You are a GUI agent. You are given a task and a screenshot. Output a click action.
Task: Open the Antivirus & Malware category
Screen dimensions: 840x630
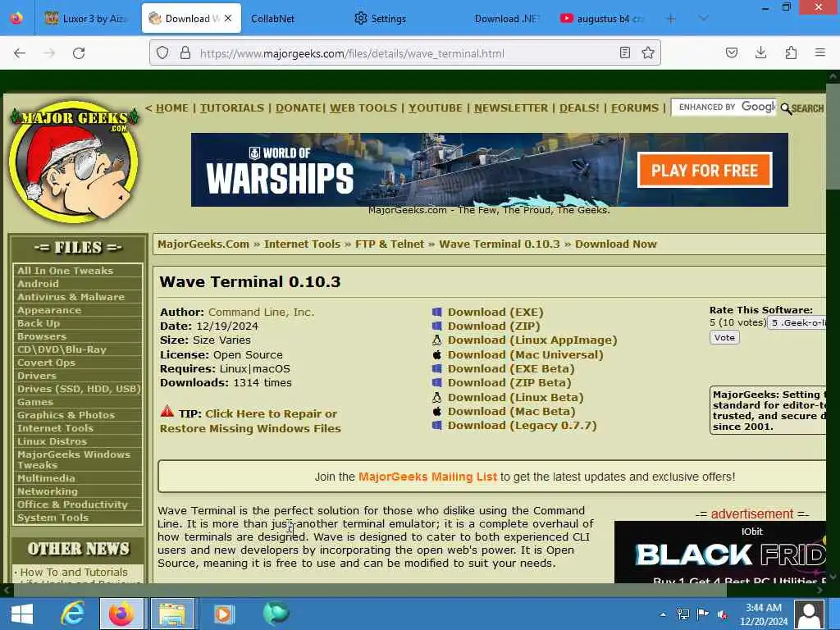tap(71, 297)
